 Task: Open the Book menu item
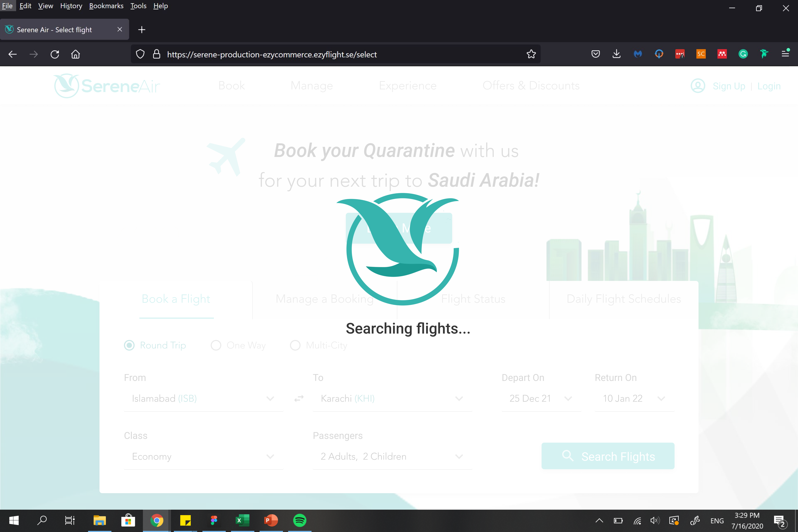pyautogui.click(x=232, y=85)
